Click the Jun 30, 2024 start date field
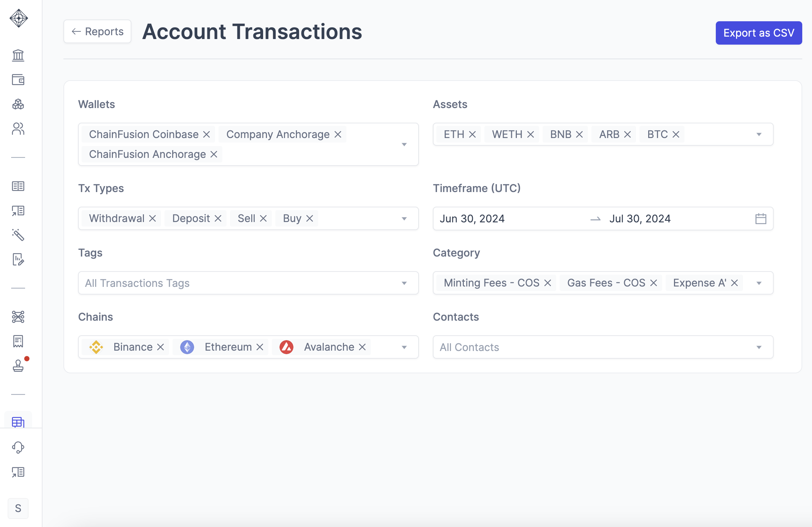 [472, 219]
